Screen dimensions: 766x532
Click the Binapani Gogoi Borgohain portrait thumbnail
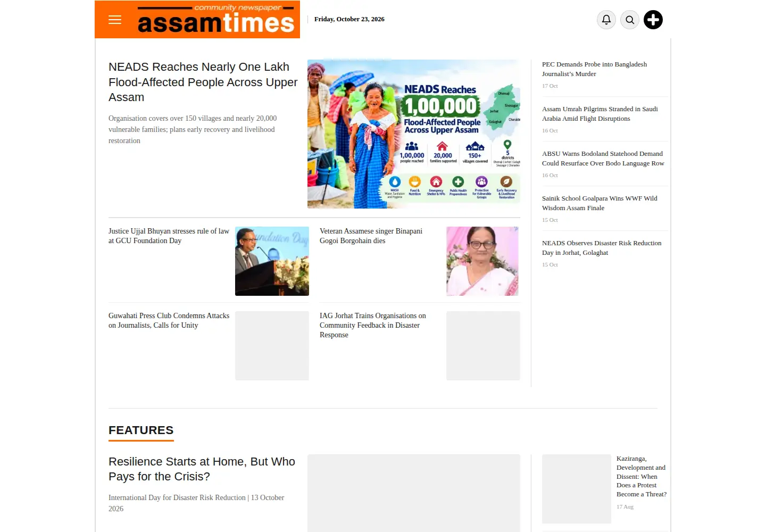click(482, 261)
